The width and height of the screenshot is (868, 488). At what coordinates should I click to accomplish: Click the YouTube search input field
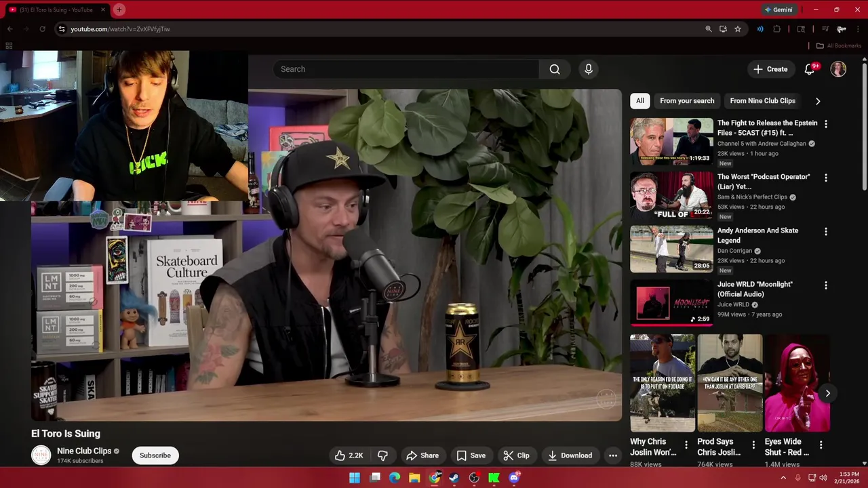coord(406,69)
